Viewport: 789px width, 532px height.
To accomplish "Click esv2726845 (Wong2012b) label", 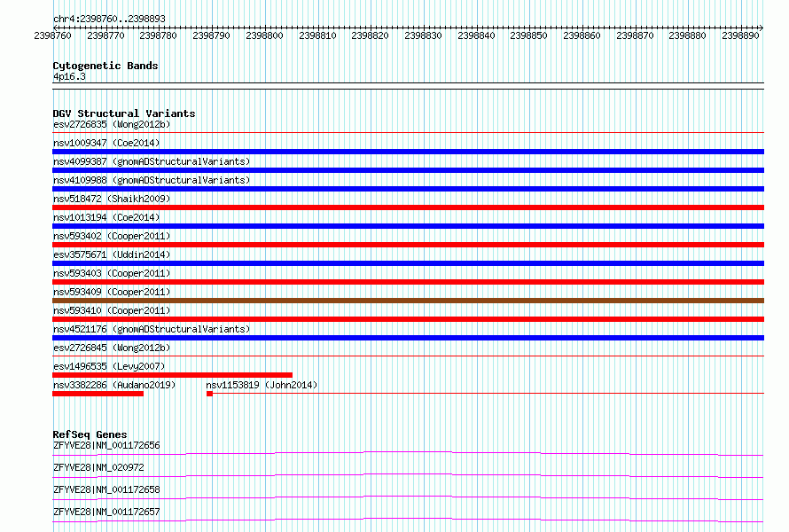I will (112, 348).
